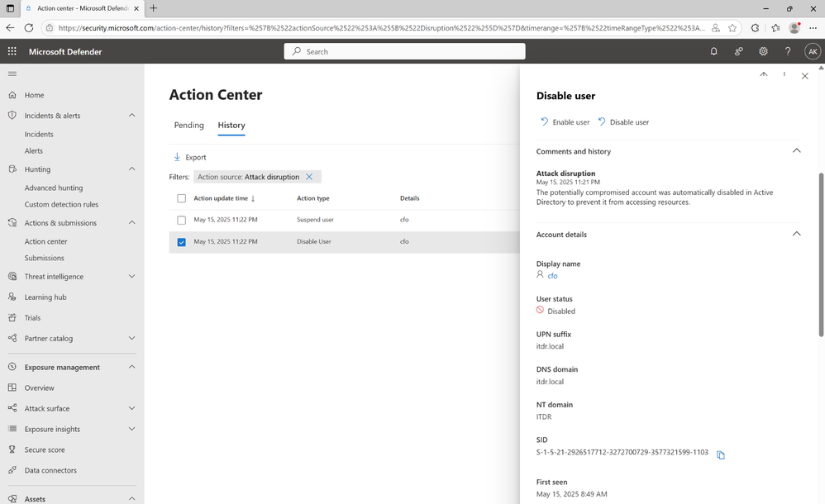Click the Defender search box
The width and height of the screenshot is (825, 504).
(405, 51)
